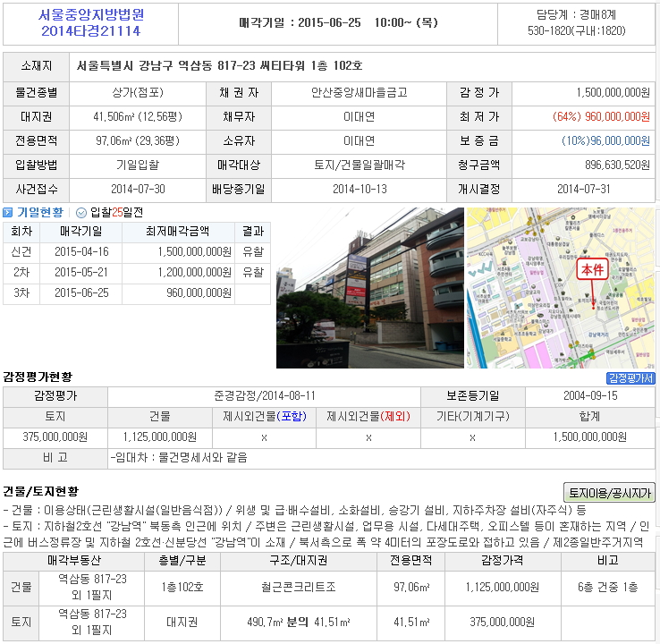Open the 토지이용/공시지가 button

(609, 493)
